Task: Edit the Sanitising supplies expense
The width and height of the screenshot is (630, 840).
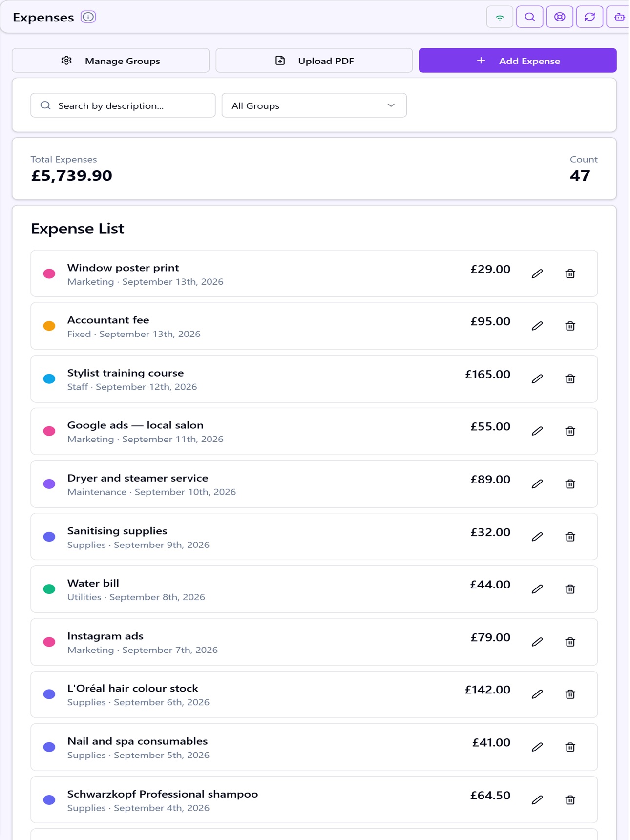Action: pyautogui.click(x=537, y=536)
